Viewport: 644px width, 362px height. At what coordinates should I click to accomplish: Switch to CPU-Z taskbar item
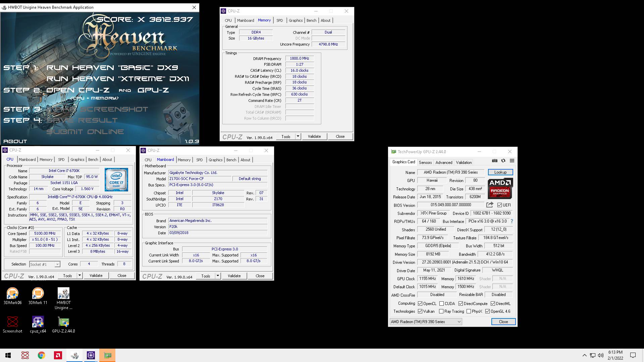(91, 355)
